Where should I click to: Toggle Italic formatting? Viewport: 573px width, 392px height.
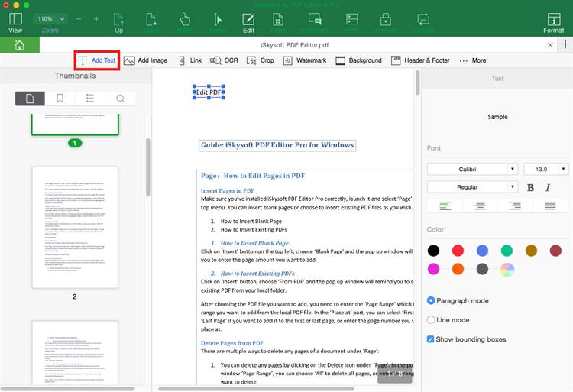(x=548, y=187)
